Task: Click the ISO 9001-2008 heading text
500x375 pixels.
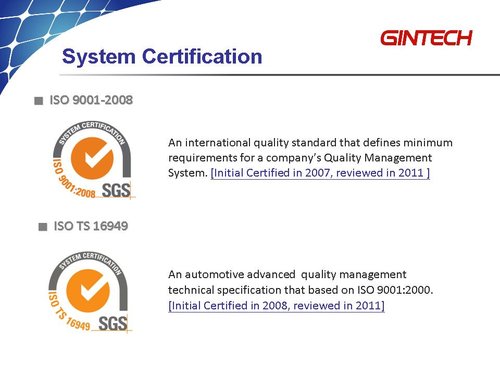Action: pos(91,100)
